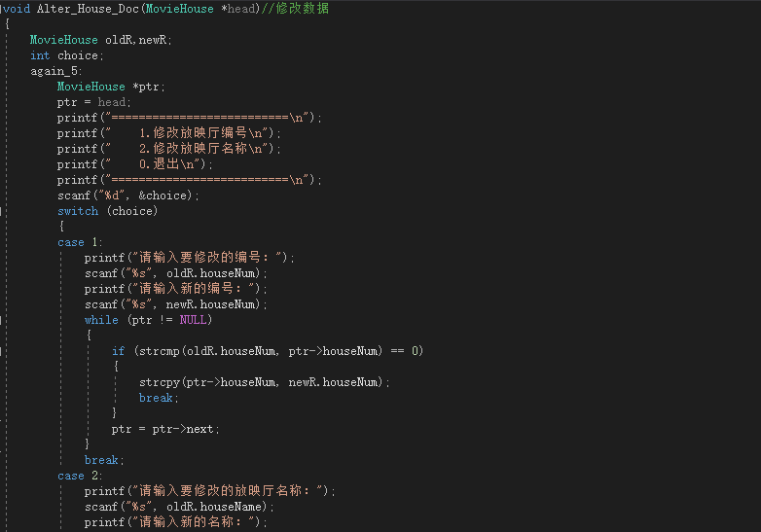
Task: Click the 'ptr = head;' assignment line
Action: pos(93,102)
